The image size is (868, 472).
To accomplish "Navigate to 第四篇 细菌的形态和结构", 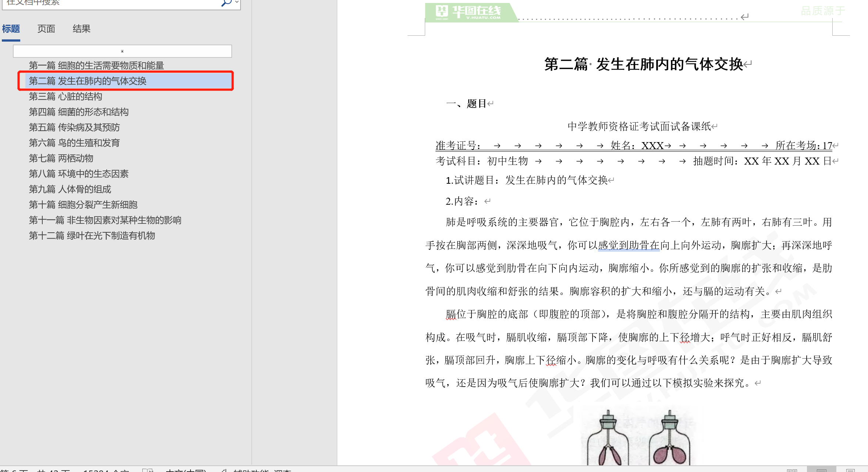I will [79, 112].
